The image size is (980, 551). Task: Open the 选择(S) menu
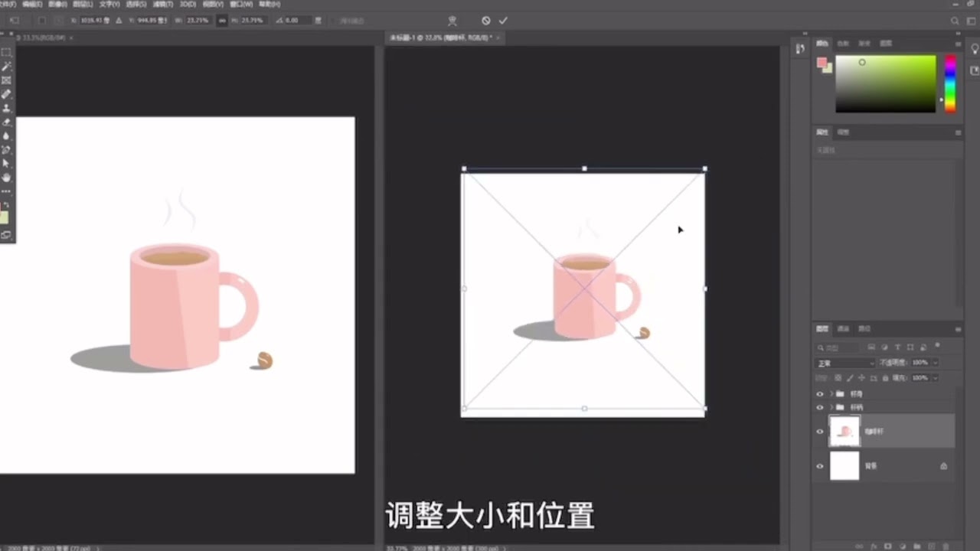(x=136, y=4)
